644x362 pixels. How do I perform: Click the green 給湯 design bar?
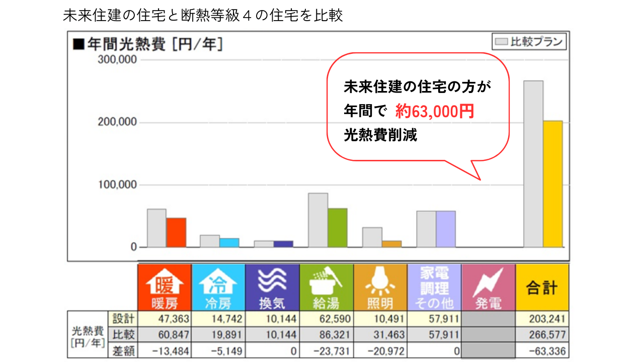point(338,228)
